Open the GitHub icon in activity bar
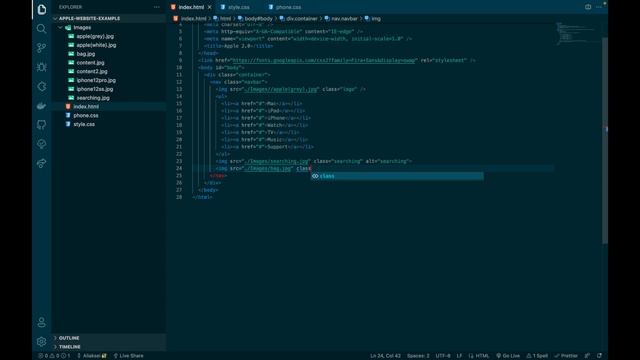This screenshot has width=640, height=360. (42, 125)
